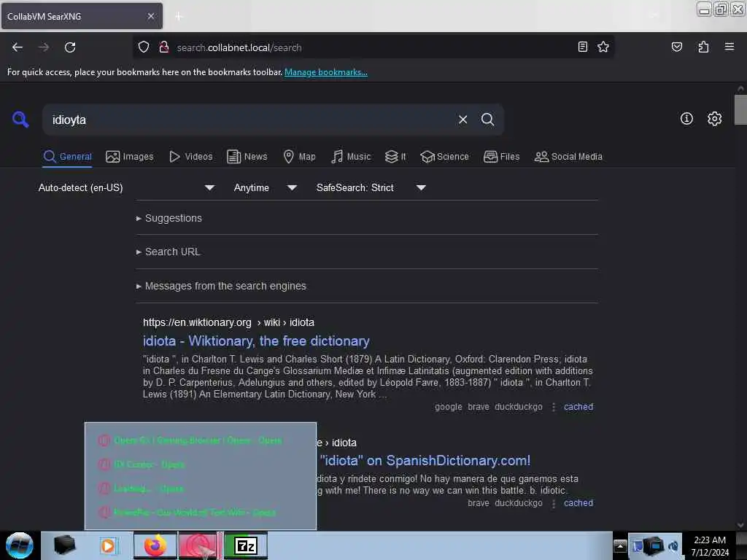
Task: Go back to the previous page
Action: [x=18, y=47]
